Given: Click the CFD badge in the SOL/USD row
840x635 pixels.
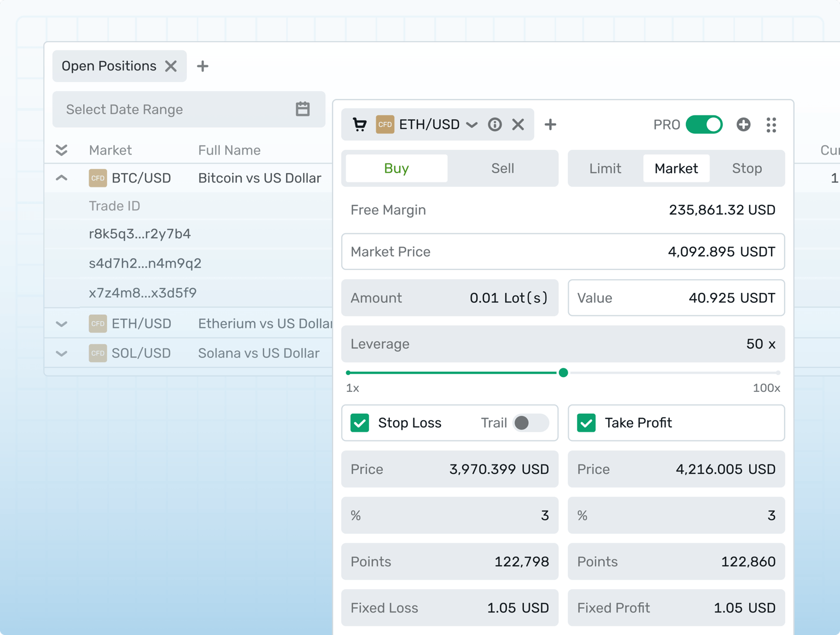Looking at the screenshot, I should click(98, 353).
